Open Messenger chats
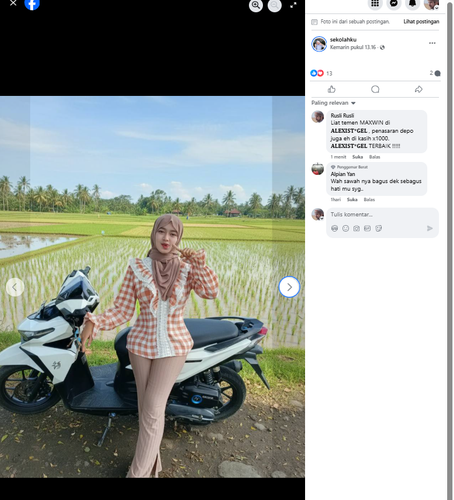This screenshot has height=500, width=454. click(394, 4)
